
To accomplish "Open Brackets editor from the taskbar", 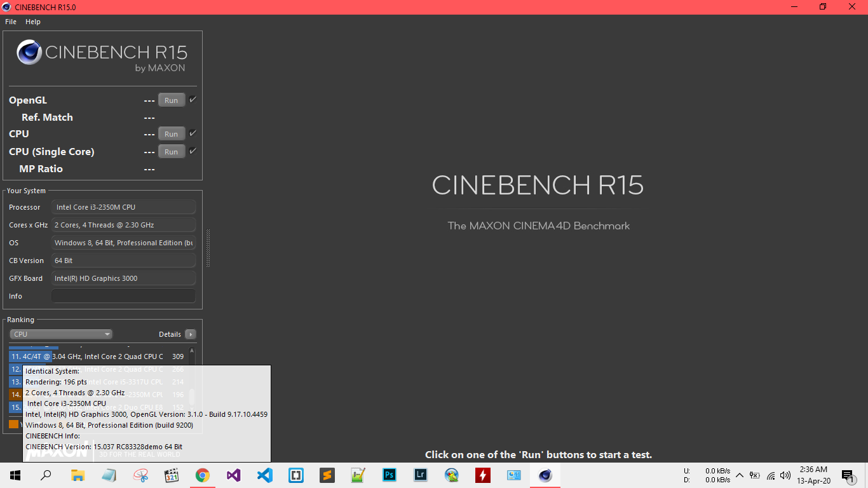I will click(296, 475).
